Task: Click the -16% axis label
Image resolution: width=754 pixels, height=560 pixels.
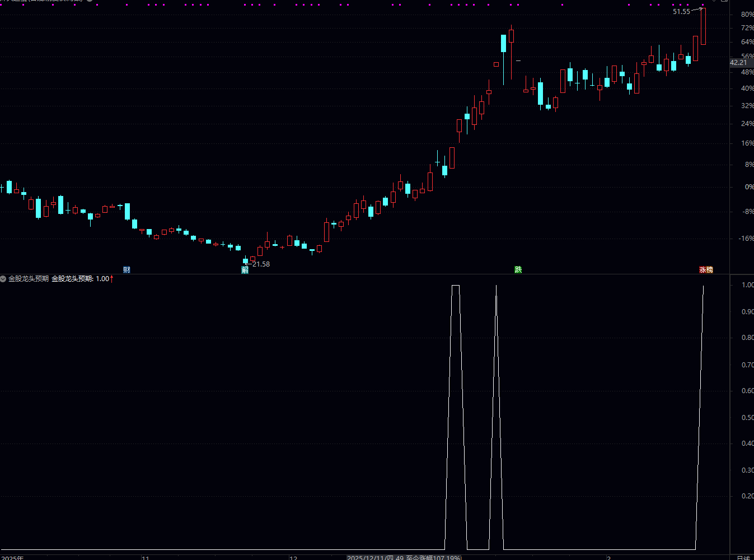Action: click(746, 239)
